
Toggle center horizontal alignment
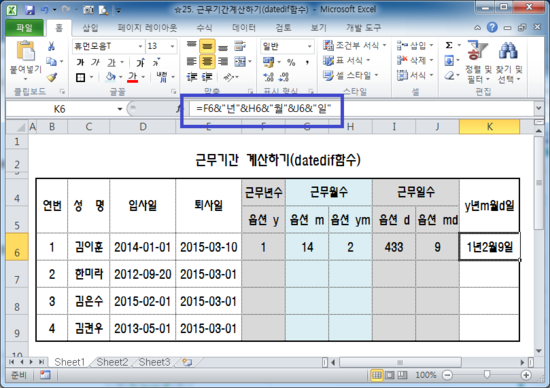coord(207,62)
